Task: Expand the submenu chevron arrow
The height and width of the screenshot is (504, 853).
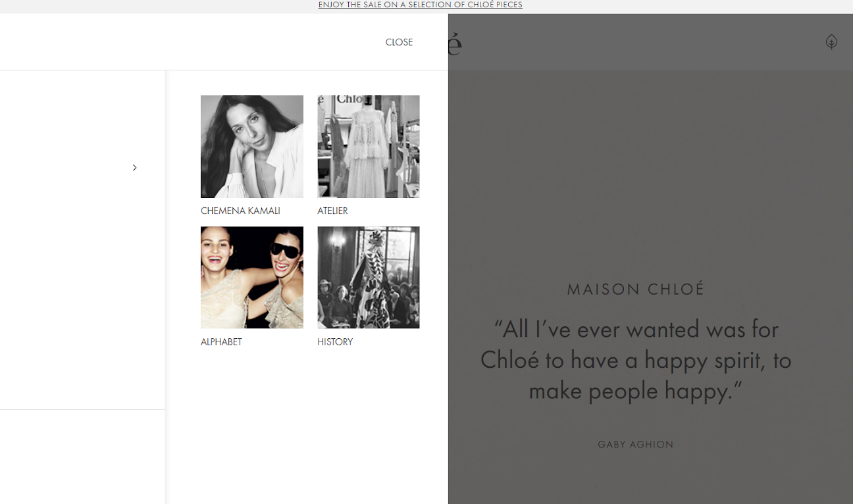Action: point(134,168)
